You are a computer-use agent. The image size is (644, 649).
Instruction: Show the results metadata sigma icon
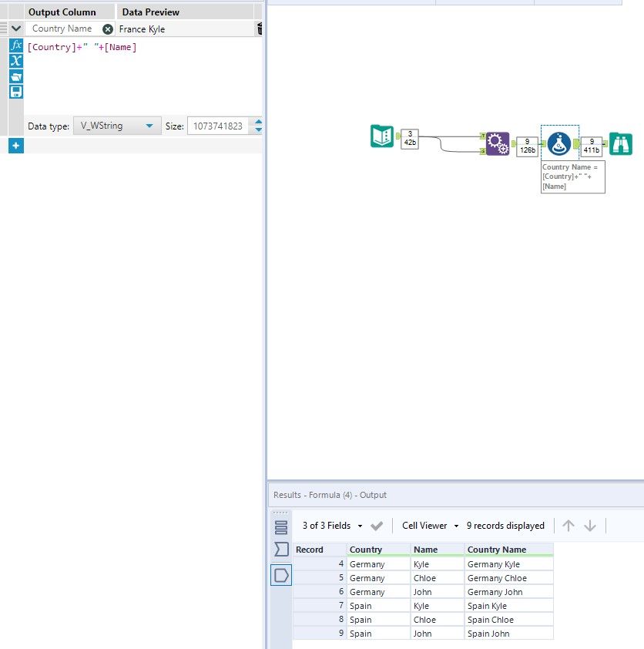click(x=281, y=550)
